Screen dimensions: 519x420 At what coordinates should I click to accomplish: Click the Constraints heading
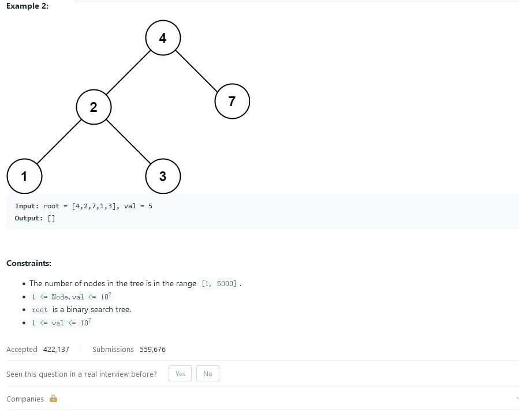click(x=29, y=263)
